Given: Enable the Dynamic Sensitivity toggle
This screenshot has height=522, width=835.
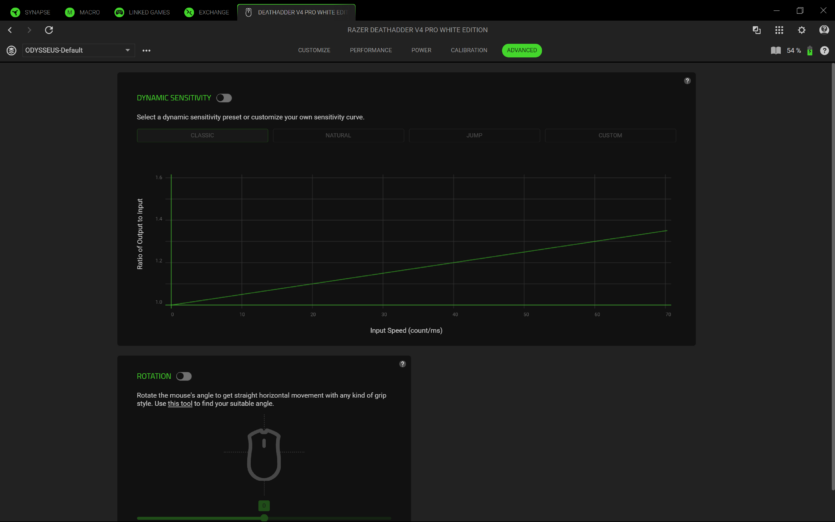Looking at the screenshot, I should [x=224, y=98].
